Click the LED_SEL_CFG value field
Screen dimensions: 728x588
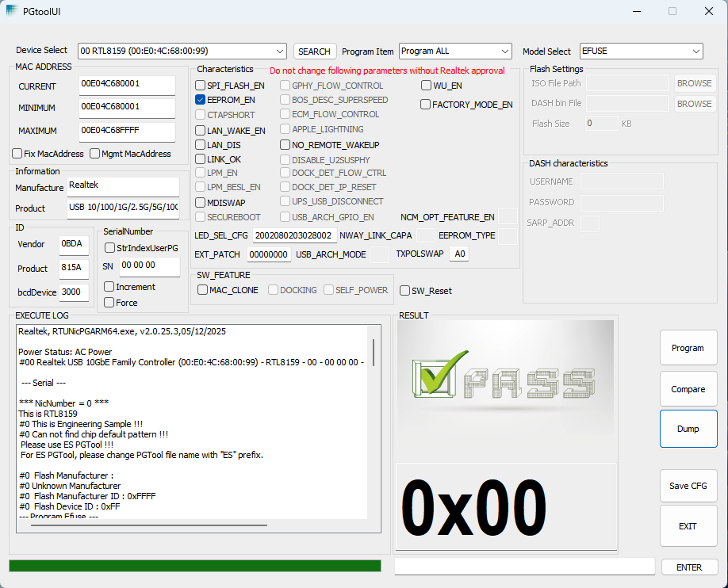click(294, 236)
